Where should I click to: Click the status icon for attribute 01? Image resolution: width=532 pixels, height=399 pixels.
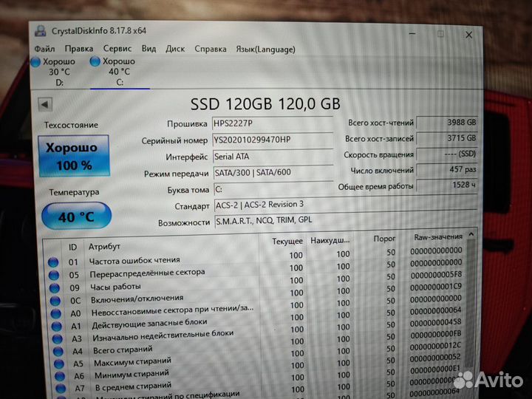point(53,262)
